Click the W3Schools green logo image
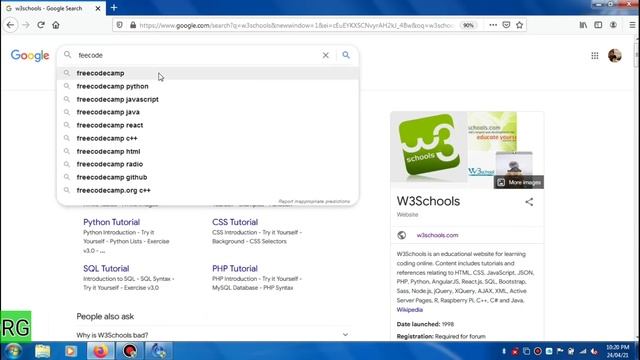Image resolution: width=640 pixels, height=360 pixels. (x=429, y=147)
